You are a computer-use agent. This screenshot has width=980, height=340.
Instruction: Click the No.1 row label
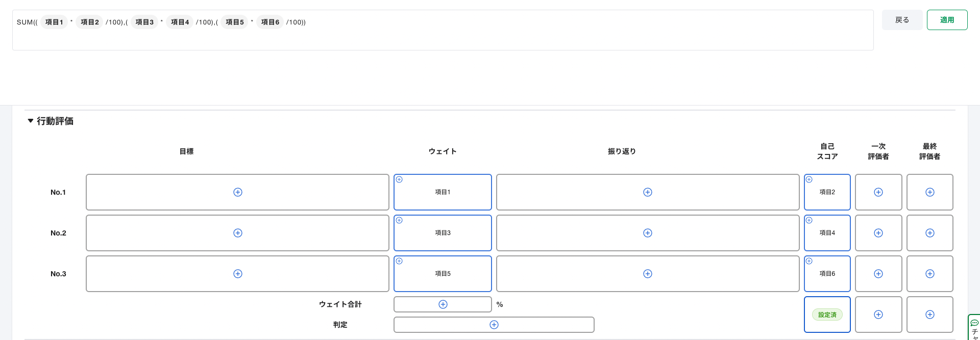click(x=58, y=192)
